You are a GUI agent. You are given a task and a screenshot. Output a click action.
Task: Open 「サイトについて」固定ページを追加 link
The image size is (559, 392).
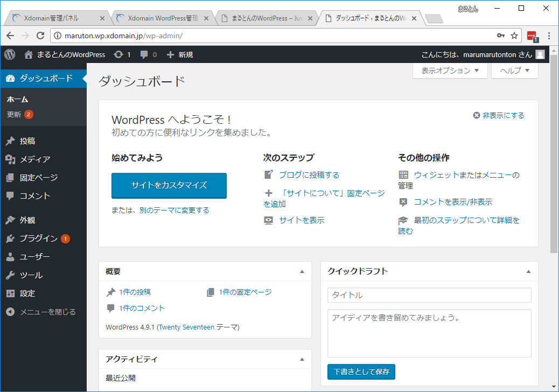tap(324, 199)
